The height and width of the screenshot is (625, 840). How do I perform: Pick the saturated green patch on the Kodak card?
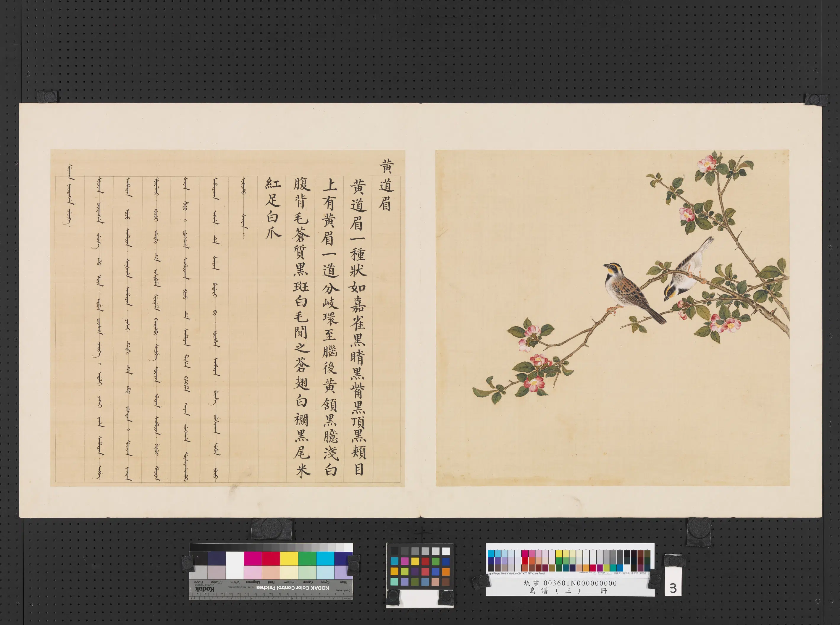tap(308, 559)
